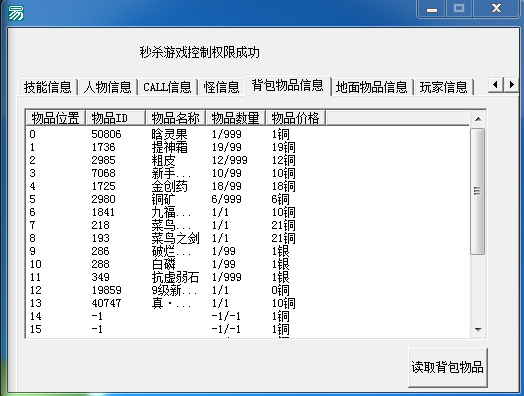Sort by the 物品位置 column header

pos(55,118)
